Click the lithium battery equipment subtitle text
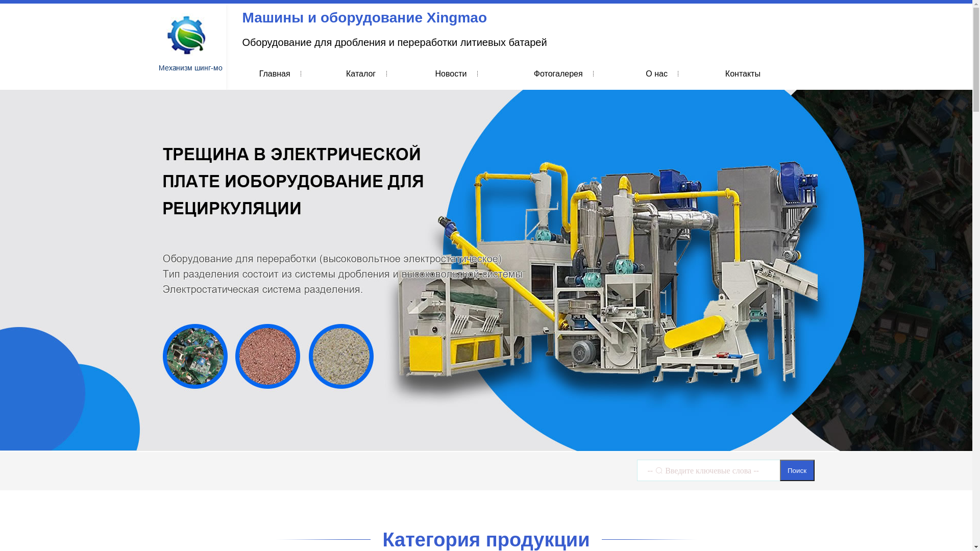Image resolution: width=980 pixels, height=551 pixels. pos(394,42)
